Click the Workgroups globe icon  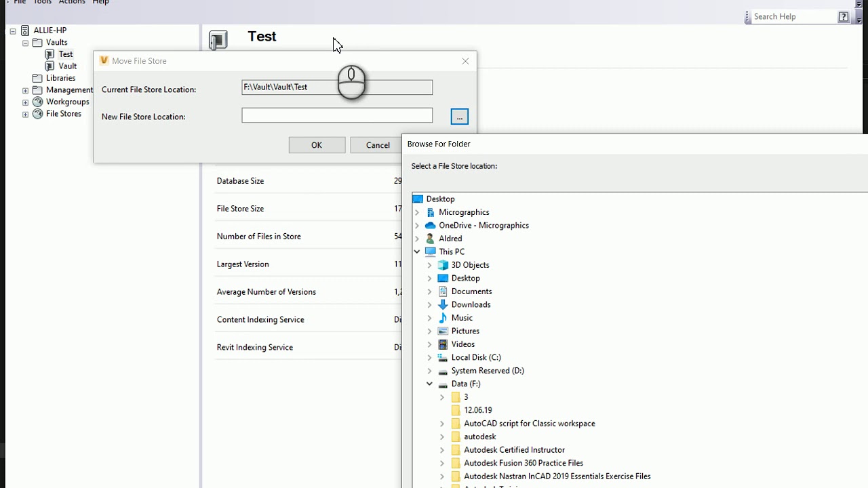coord(38,102)
